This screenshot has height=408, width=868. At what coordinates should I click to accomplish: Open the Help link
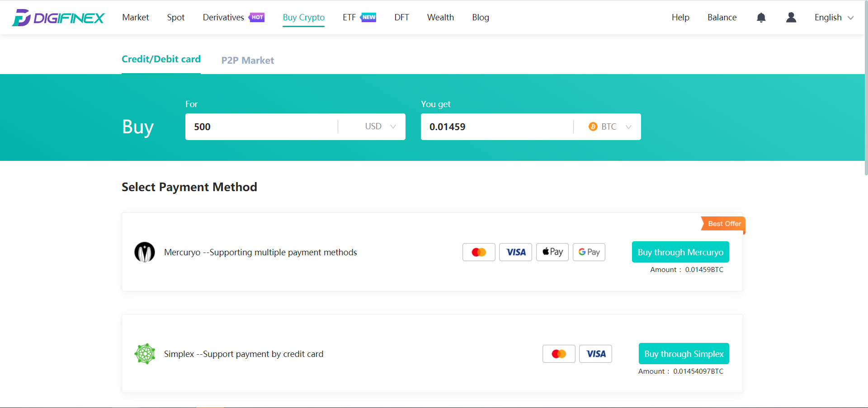point(680,17)
